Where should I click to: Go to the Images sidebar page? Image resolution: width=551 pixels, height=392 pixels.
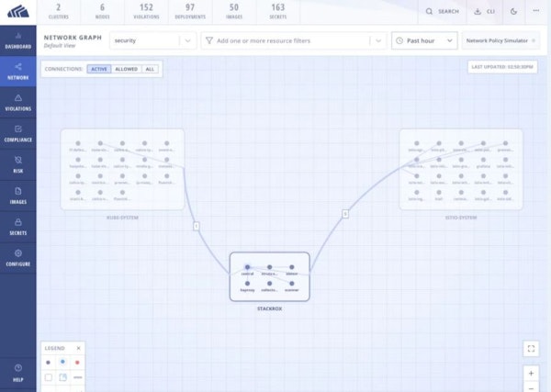click(x=18, y=196)
